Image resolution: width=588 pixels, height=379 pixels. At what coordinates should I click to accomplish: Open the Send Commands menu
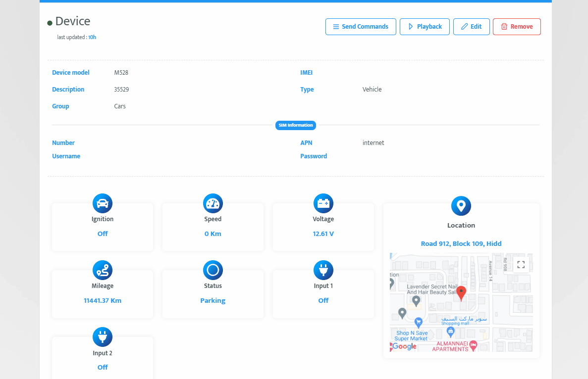tap(361, 27)
